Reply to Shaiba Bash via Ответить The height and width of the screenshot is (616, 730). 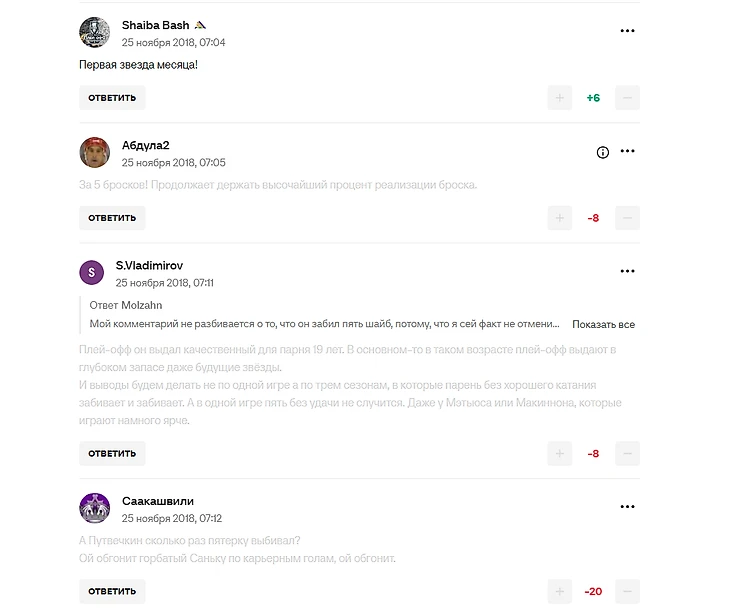pyautogui.click(x=112, y=98)
